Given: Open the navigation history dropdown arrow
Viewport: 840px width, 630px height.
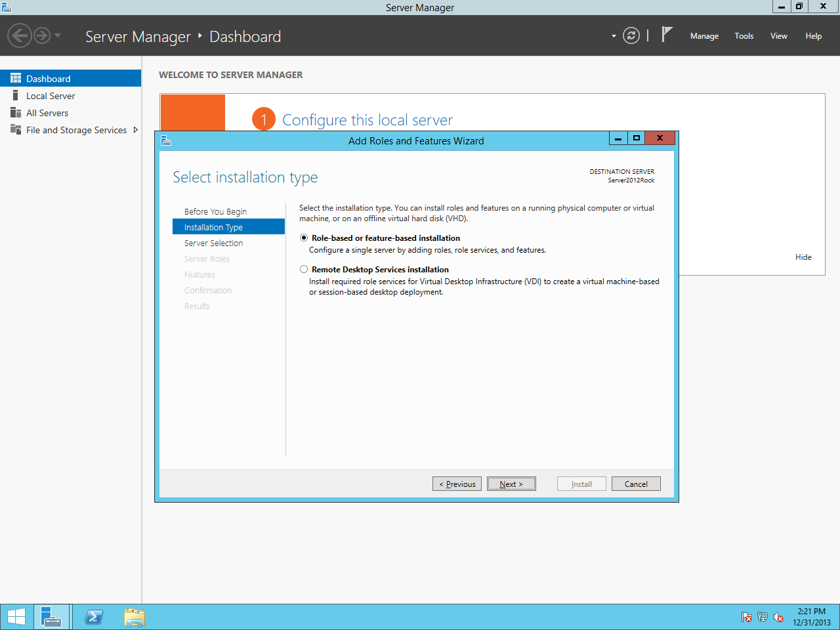Looking at the screenshot, I should 58,35.
